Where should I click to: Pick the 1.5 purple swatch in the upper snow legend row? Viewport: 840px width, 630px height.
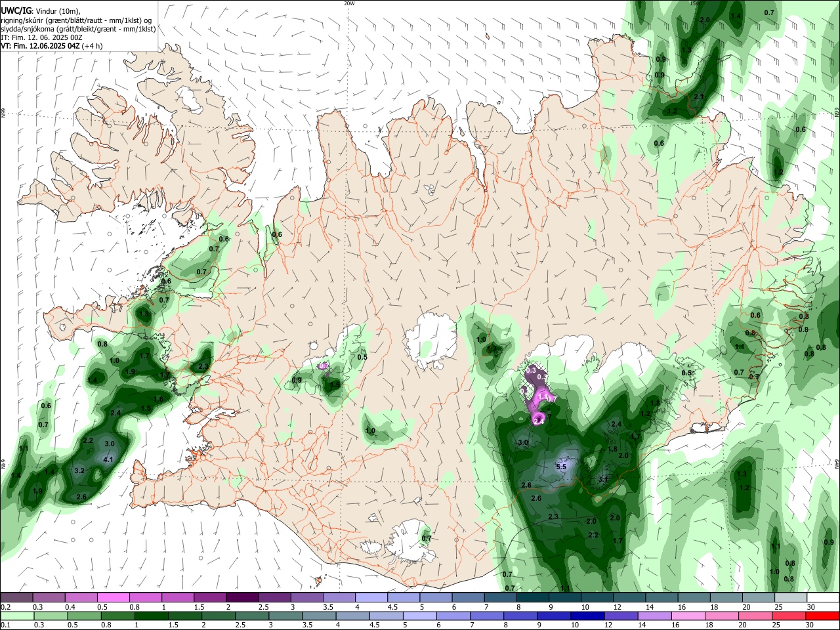point(210,598)
